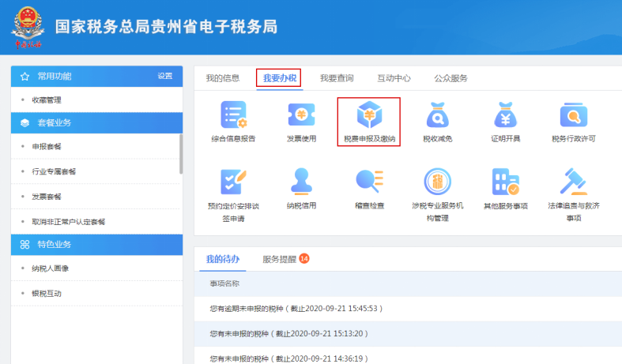
Task: Switch to 我要查询 tab
Action: (337, 78)
